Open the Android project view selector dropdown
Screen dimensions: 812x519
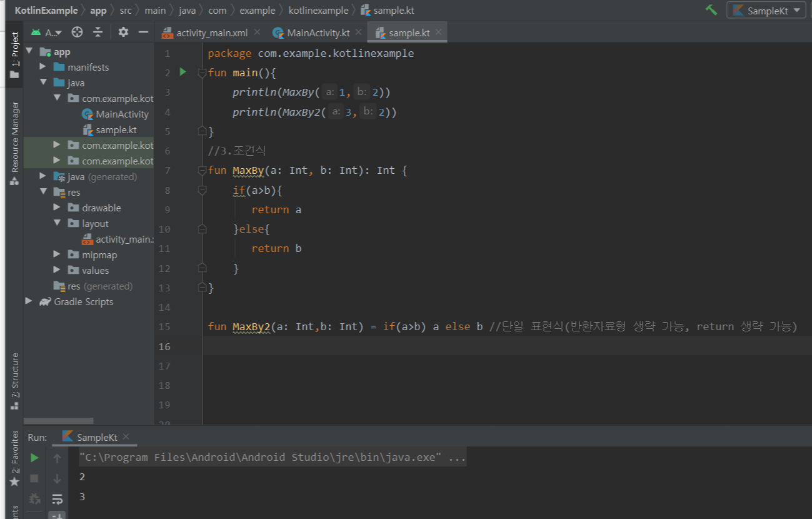[47, 33]
